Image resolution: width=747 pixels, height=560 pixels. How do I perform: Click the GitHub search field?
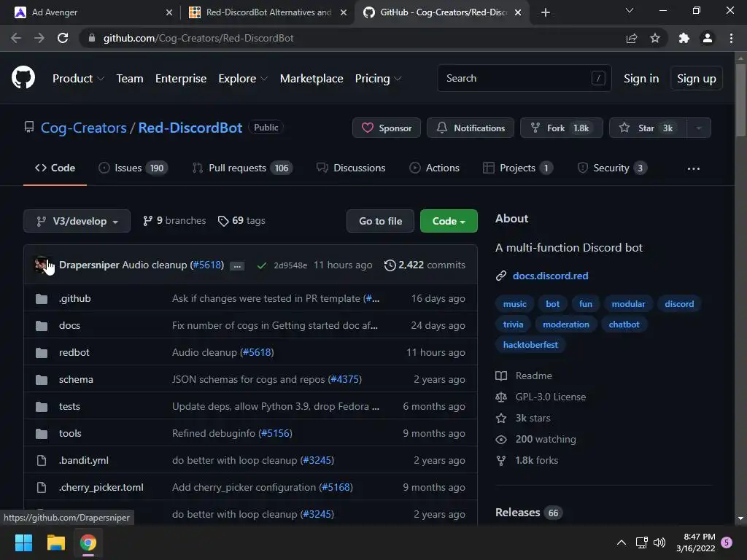coord(524,78)
